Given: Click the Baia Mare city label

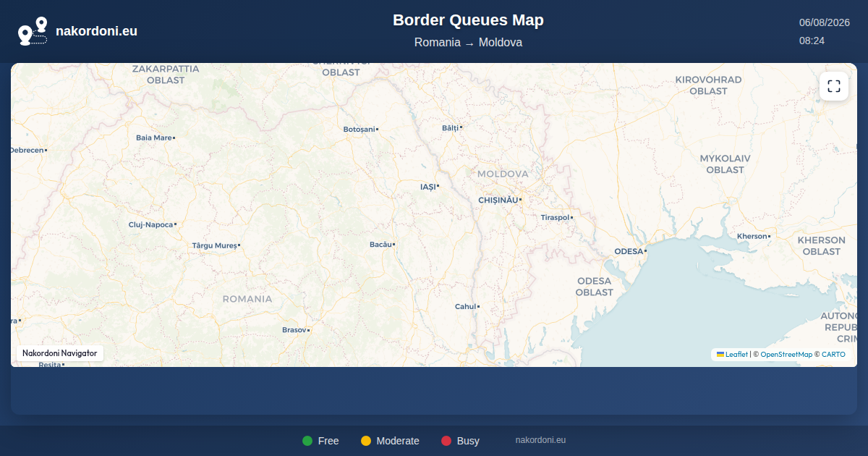Looking at the screenshot, I should pos(153,138).
